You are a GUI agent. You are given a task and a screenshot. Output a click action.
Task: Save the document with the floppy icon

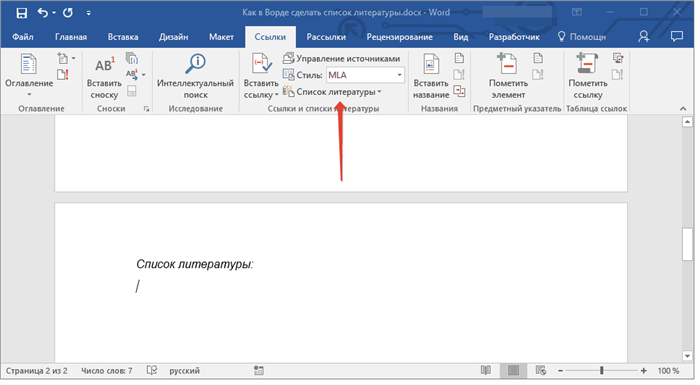click(21, 13)
